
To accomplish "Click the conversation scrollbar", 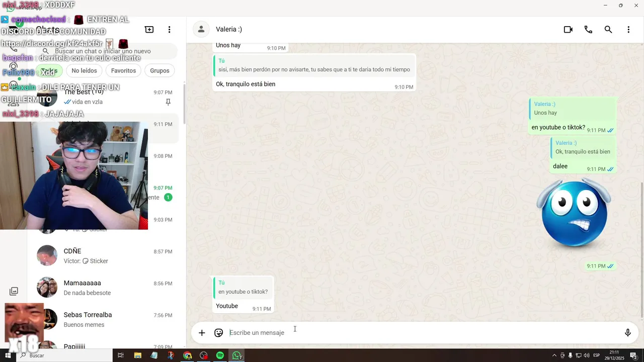I will (x=641, y=249).
